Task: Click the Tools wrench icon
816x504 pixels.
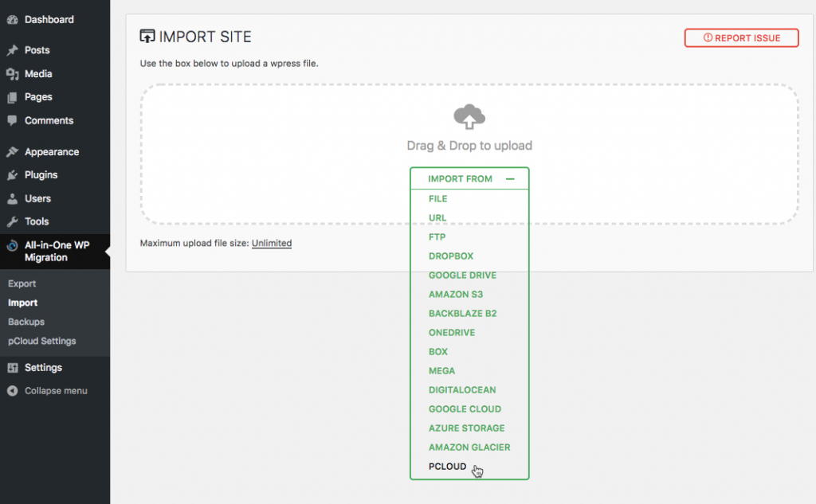Action: (13, 221)
